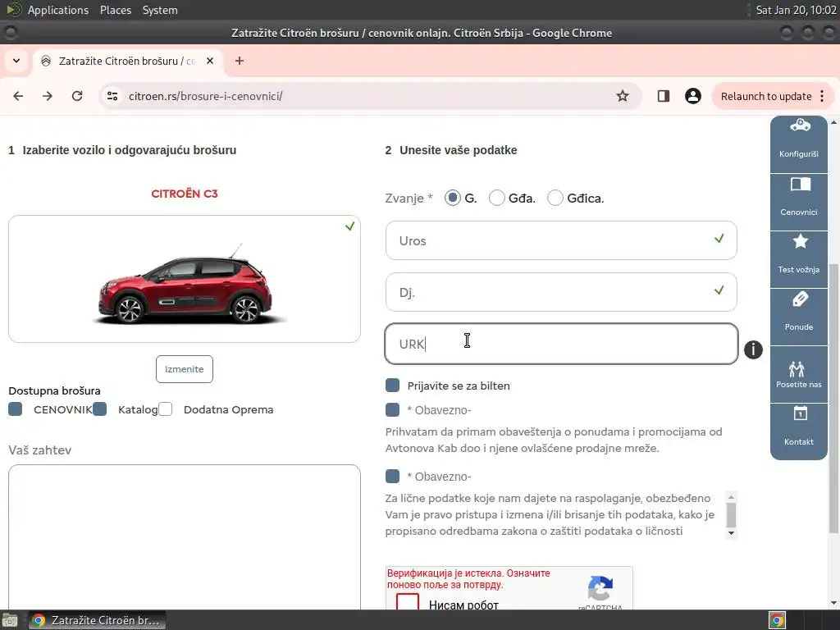Click Relaunch to update button
Screen dimensions: 840x630
point(766,96)
